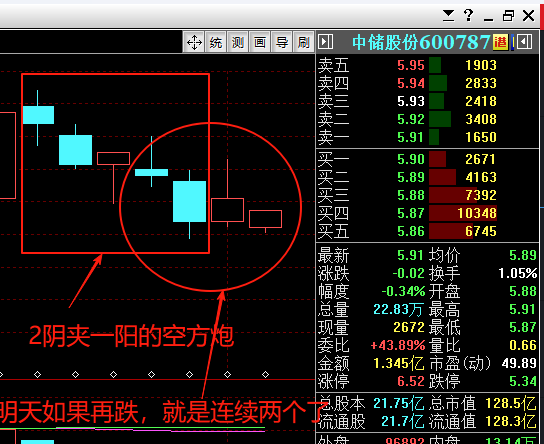Image resolution: width=544 pixels, height=444 pixels.
Task: Click the last red hollow candlestick
Action: [x=265, y=219]
